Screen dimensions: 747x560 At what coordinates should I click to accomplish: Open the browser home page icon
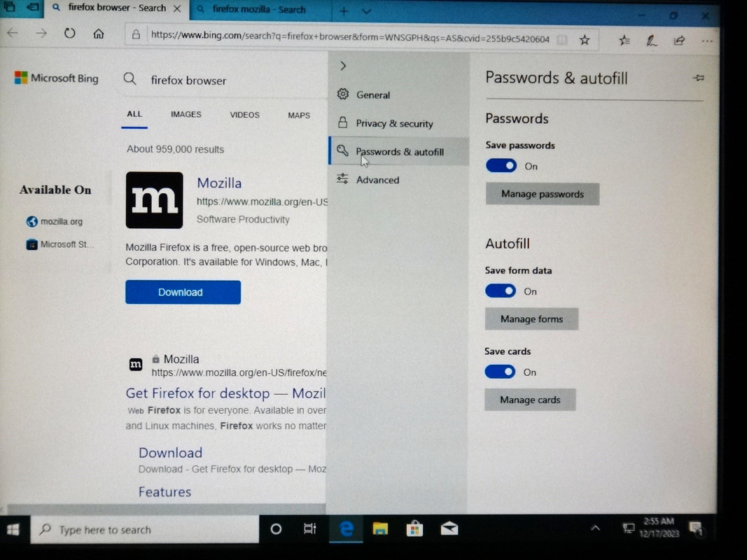click(99, 34)
